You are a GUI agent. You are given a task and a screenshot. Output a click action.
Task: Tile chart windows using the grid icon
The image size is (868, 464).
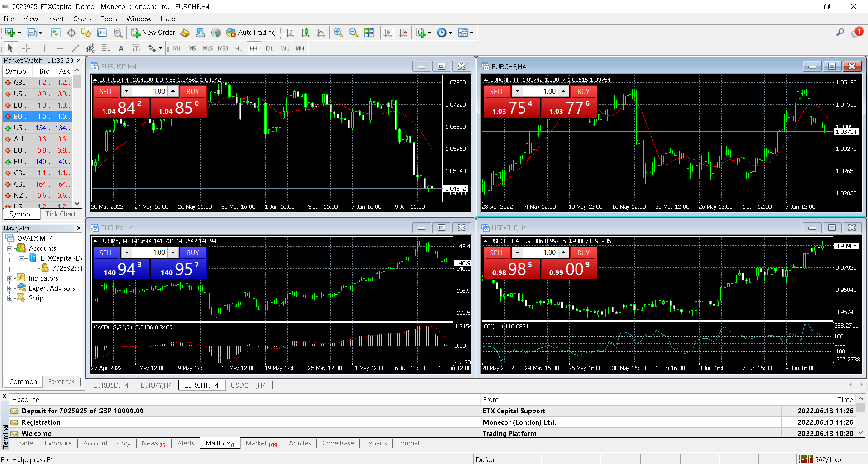coord(369,33)
